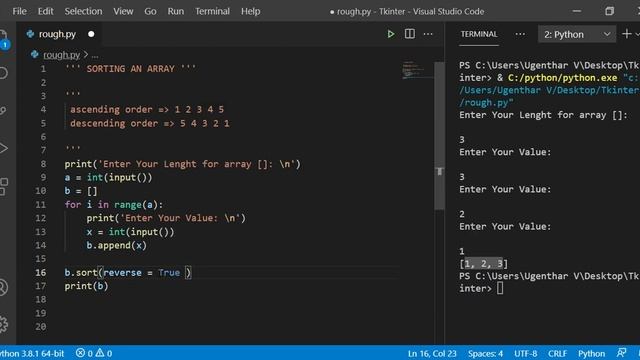
Task: Select the Python 3.8.1 64-bit interpreter
Action: [x=32, y=353]
